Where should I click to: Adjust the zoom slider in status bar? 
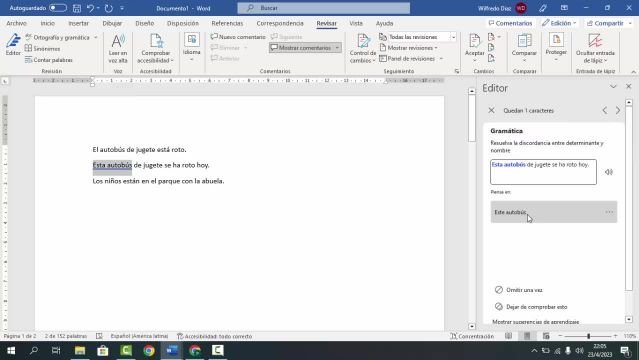point(588,336)
